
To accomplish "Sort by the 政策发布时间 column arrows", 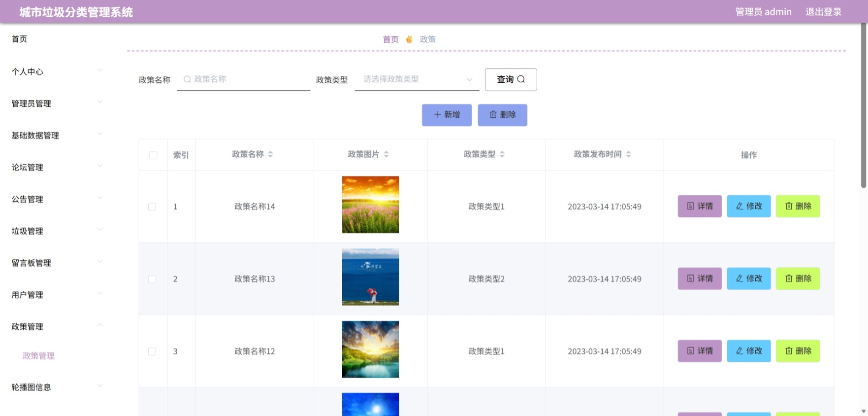I will 628,154.
